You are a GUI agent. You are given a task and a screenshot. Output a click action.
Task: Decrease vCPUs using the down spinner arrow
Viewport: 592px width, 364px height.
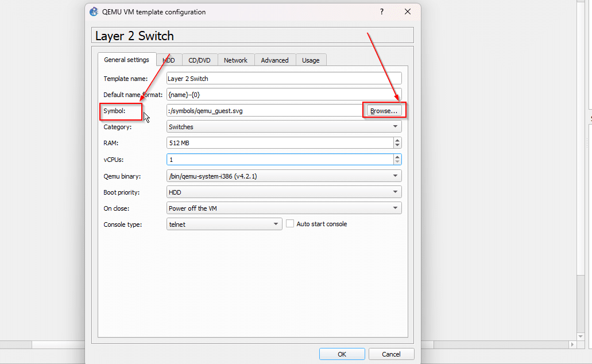(x=397, y=161)
